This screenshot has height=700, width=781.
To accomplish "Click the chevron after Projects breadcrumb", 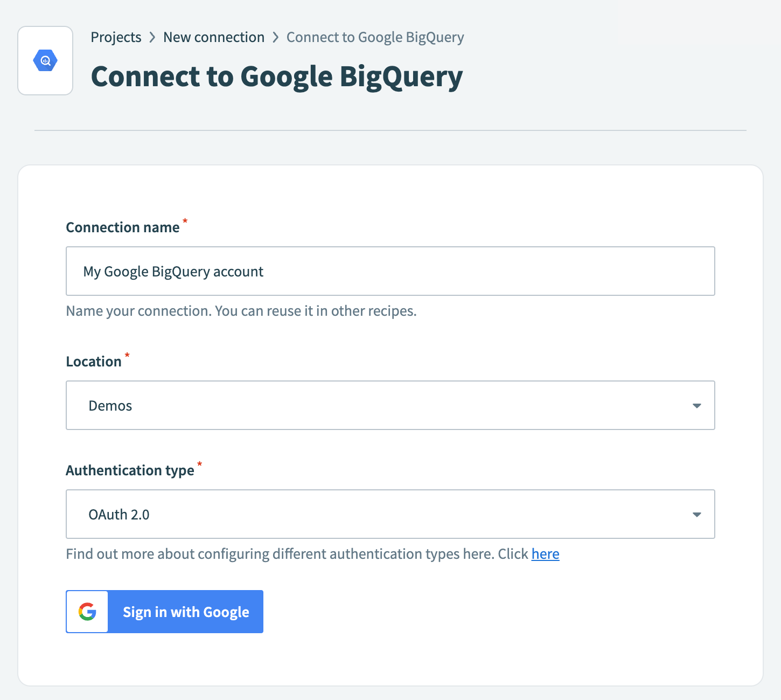I will coord(152,37).
